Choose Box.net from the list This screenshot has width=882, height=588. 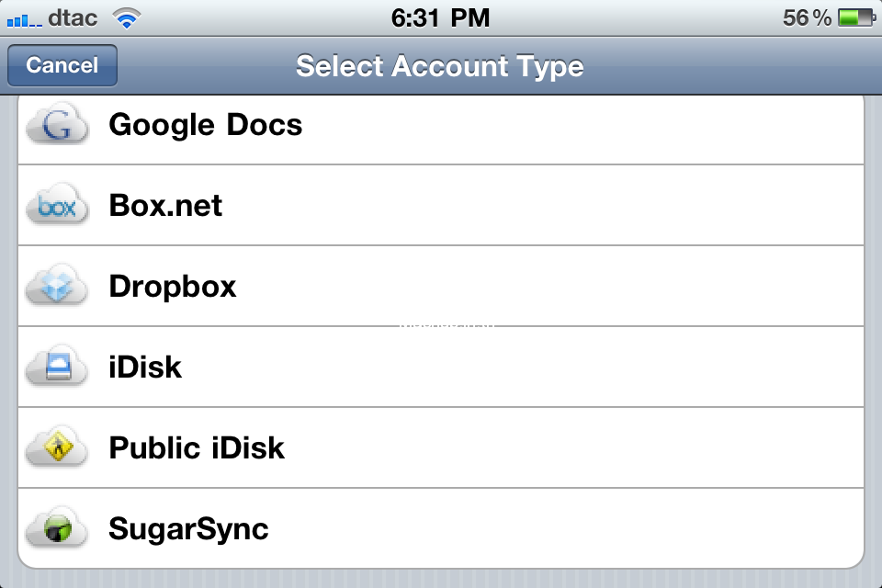pos(165,206)
